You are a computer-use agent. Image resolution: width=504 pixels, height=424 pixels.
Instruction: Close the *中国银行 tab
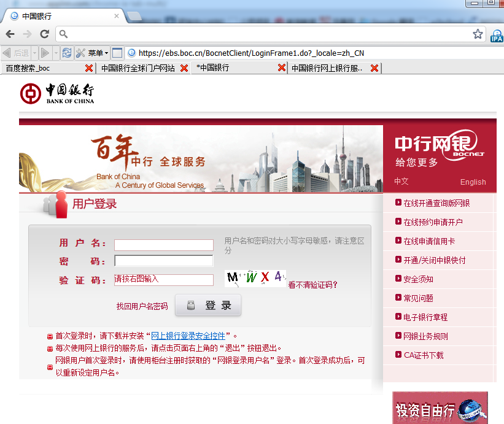click(282, 67)
